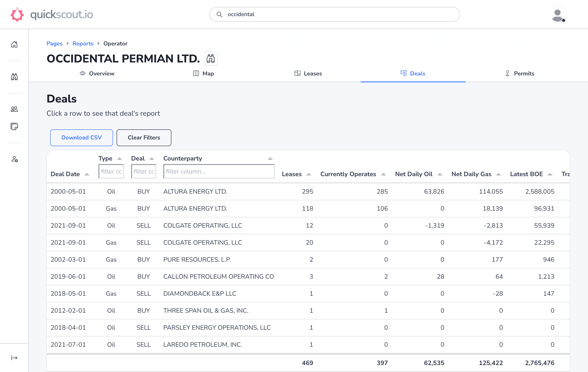Click the quickscout.io flame logo
The image size is (588, 372).
click(17, 14)
